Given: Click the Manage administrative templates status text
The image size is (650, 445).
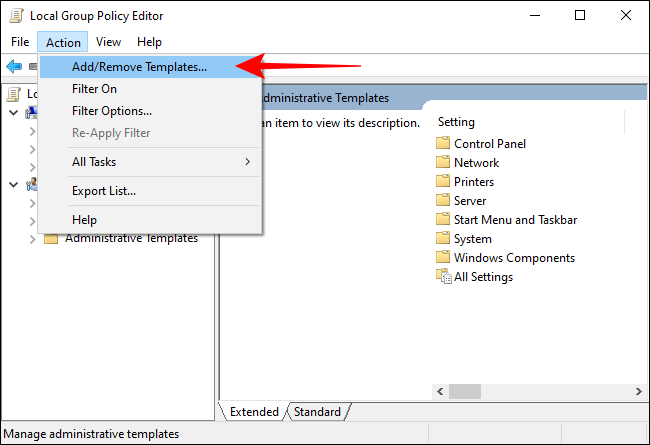Looking at the screenshot, I should 91,434.
